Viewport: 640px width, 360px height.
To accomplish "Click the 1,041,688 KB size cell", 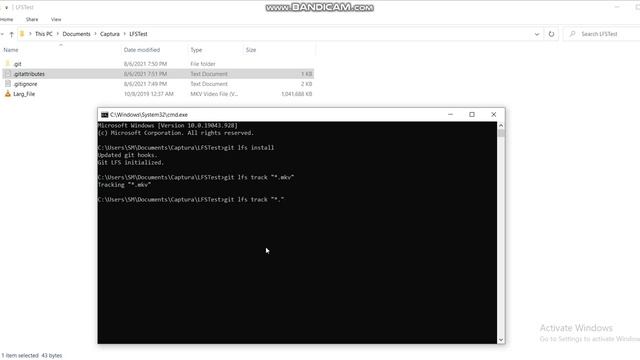I will click(x=297, y=94).
